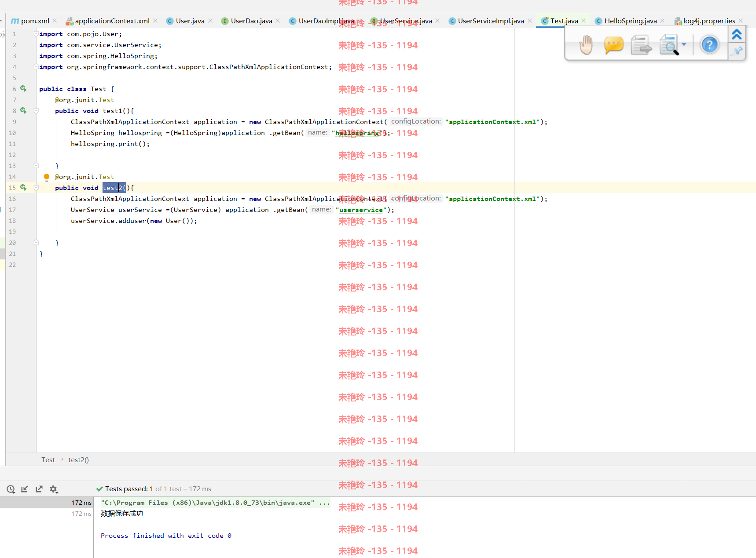Click selected test2 method name
Image resolution: width=756 pixels, height=558 pixels.
click(112, 188)
